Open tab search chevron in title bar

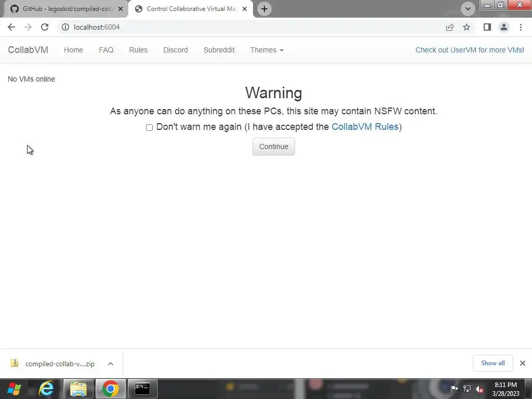(468, 9)
